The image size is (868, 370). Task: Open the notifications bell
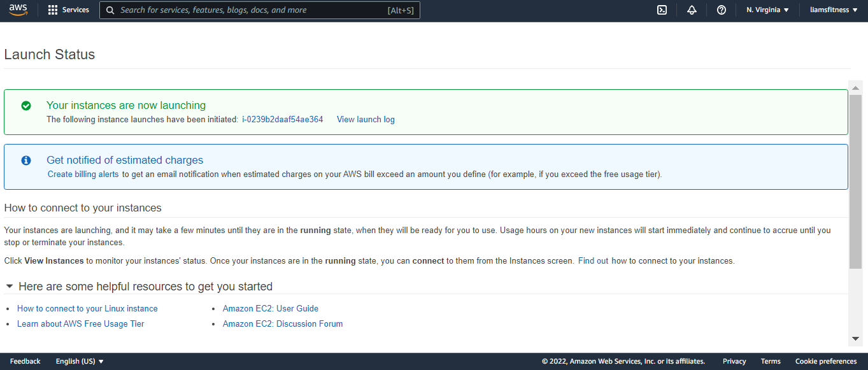692,10
